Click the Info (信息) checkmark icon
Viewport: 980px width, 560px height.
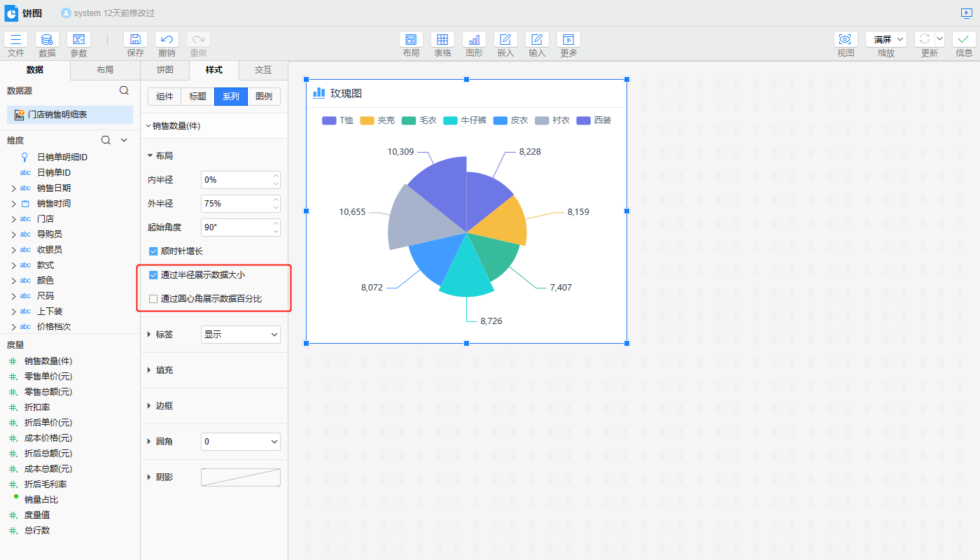point(964,40)
